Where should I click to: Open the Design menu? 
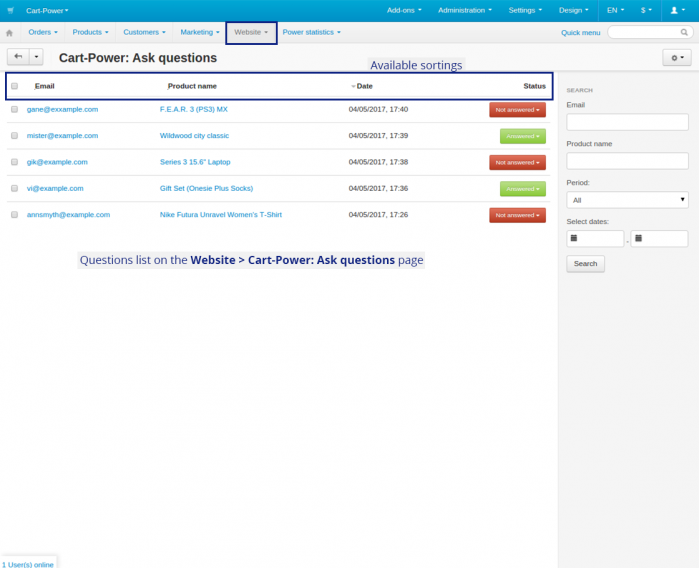click(x=574, y=10)
